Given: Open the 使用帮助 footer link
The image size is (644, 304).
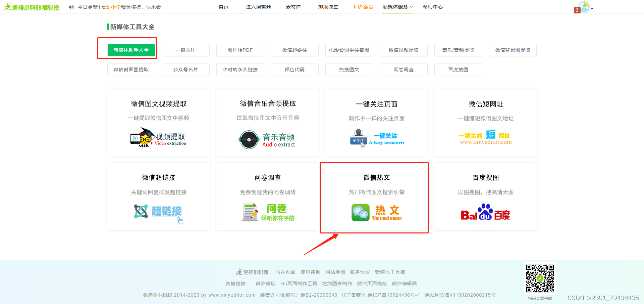Looking at the screenshot, I should [310, 272].
